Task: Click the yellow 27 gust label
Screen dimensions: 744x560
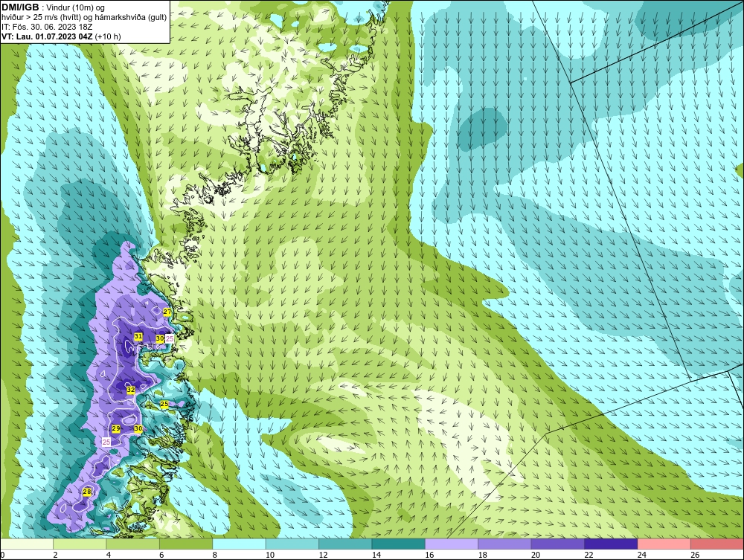Action: point(167,312)
